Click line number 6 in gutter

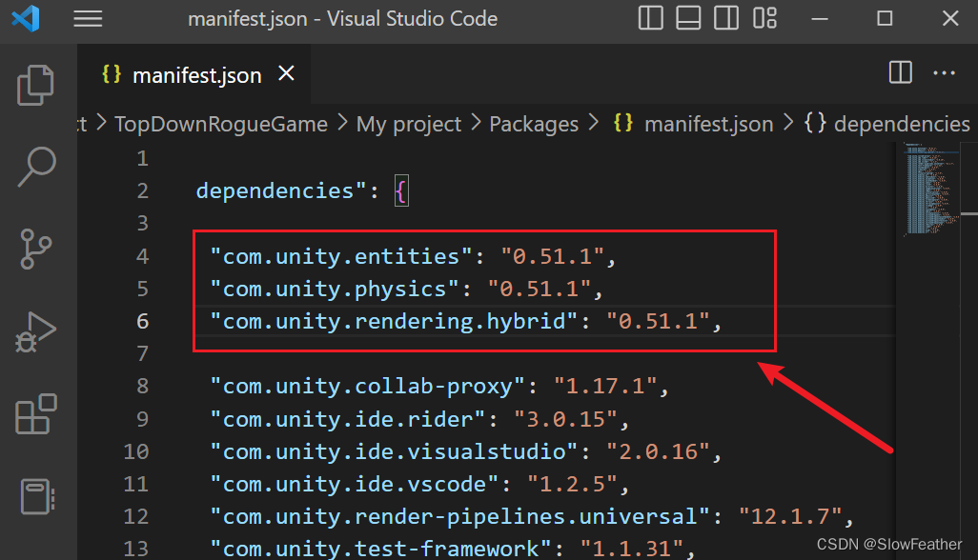pos(143,321)
